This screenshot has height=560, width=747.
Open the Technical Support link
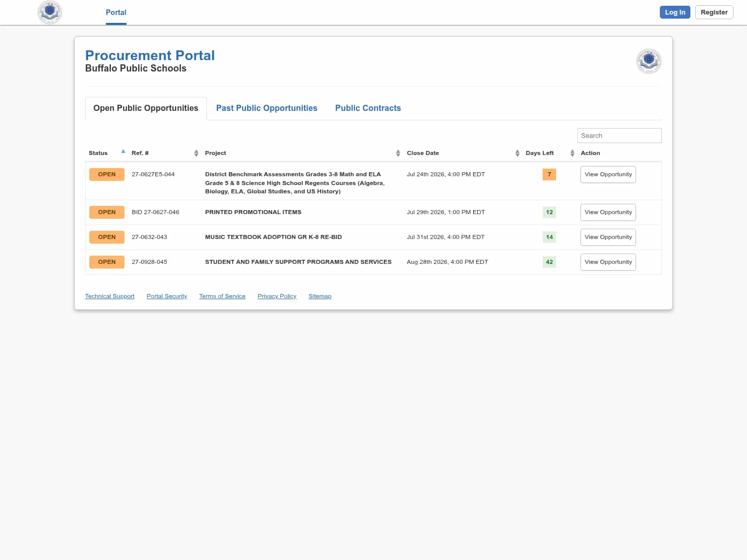109,296
